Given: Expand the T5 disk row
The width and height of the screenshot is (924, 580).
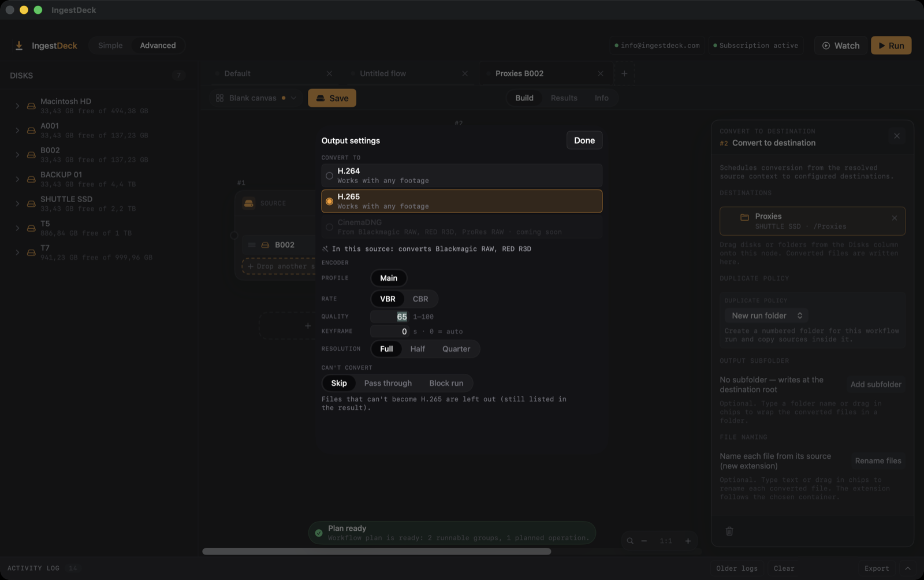Looking at the screenshot, I should point(17,228).
